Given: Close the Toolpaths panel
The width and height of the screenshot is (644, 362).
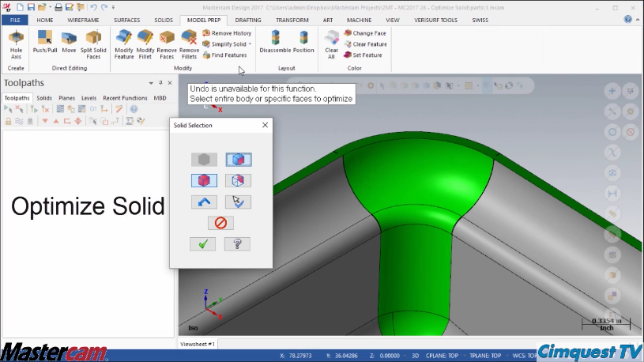Looking at the screenshot, I should (x=170, y=83).
